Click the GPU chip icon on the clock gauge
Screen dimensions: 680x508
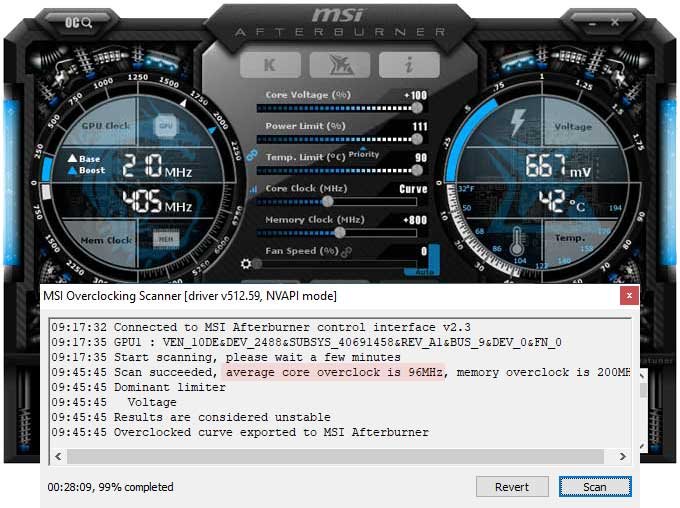pyautogui.click(x=166, y=126)
